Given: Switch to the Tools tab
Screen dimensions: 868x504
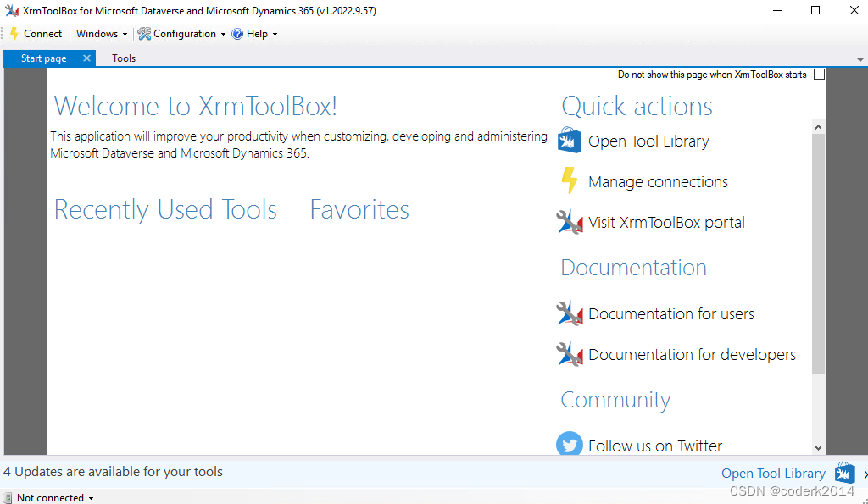Looking at the screenshot, I should click(x=124, y=58).
